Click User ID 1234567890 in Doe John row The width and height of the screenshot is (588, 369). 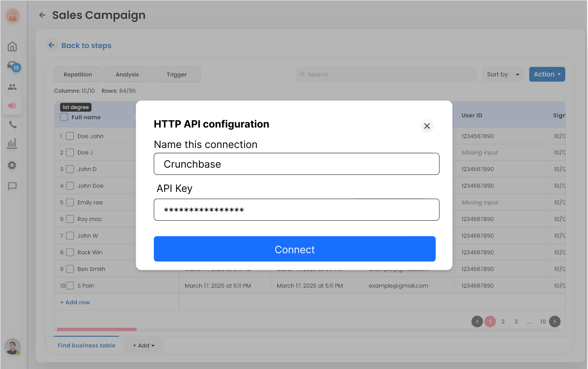(x=478, y=136)
